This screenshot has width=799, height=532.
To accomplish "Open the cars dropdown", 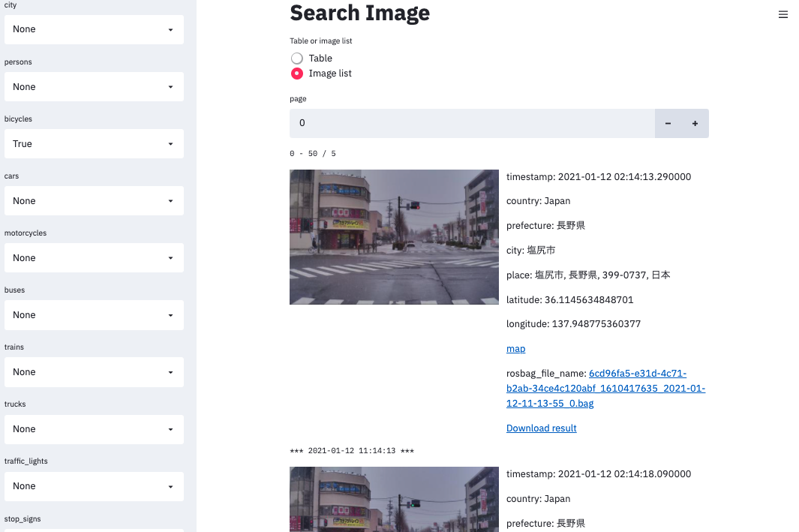I will [94, 201].
